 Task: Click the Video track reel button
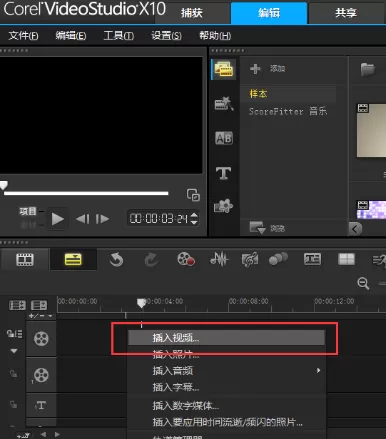tap(41, 339)
